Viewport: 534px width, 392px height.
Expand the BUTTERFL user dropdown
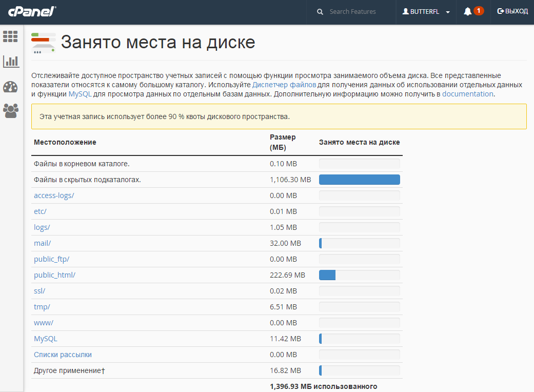coord(426,12)
